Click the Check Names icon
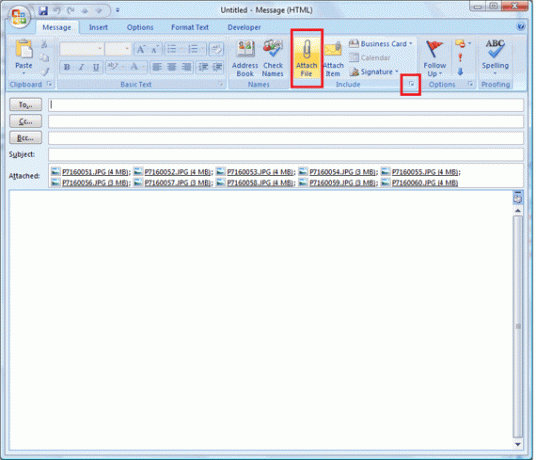 [x=273, y=58]
